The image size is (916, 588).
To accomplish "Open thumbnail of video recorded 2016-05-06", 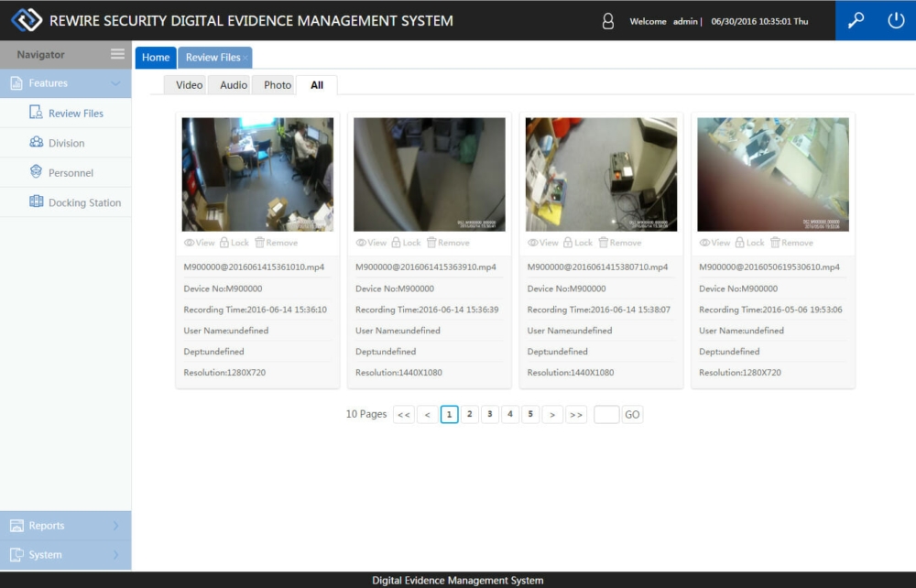I will coord(773,175).
